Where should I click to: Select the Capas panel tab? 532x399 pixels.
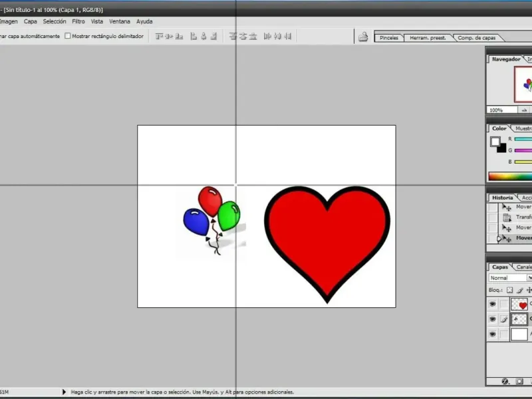pyautogui.click(x=500, y=267)
